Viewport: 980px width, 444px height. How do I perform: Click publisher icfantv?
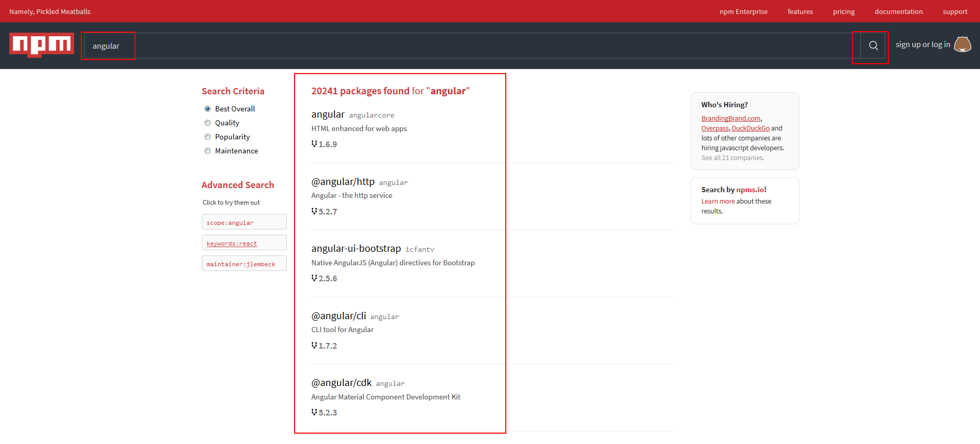pyautogui.click(x=420, y=250)
